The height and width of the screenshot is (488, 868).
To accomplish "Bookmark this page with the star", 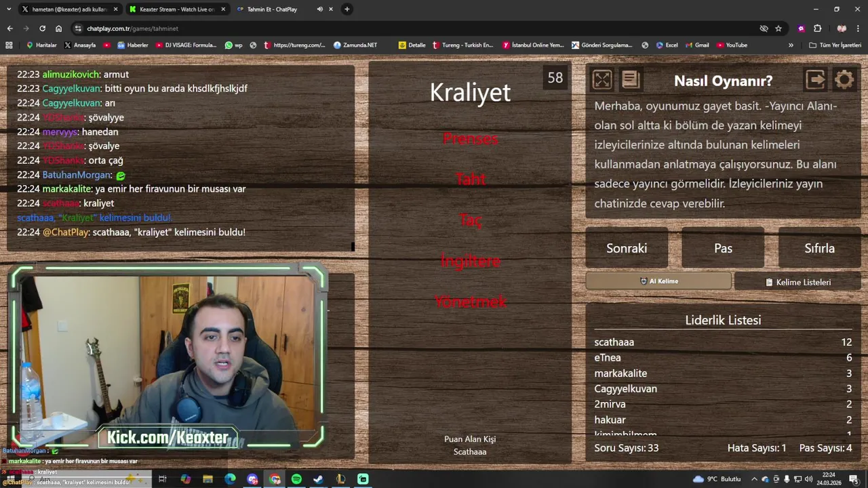I will coord(778,28).
